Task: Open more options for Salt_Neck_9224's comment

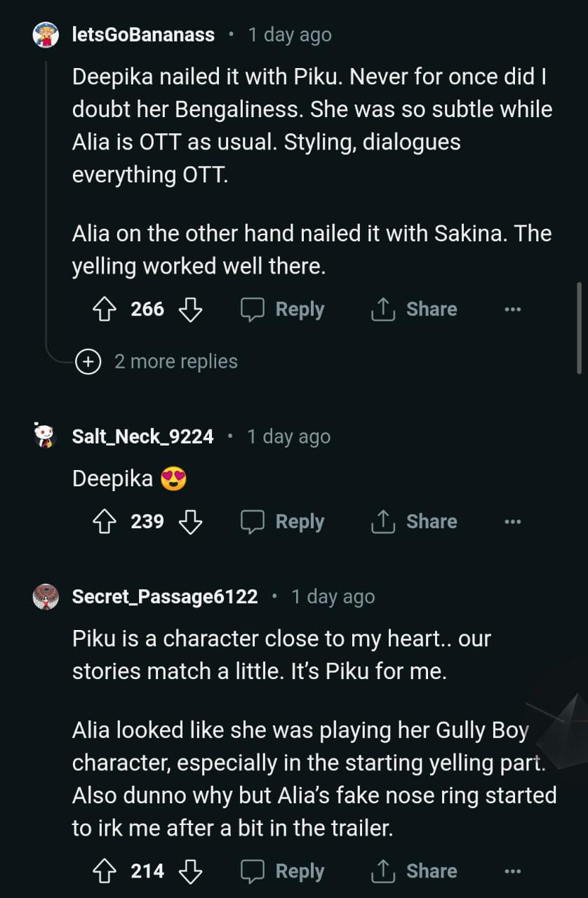Action: click(x=512, y=522)
